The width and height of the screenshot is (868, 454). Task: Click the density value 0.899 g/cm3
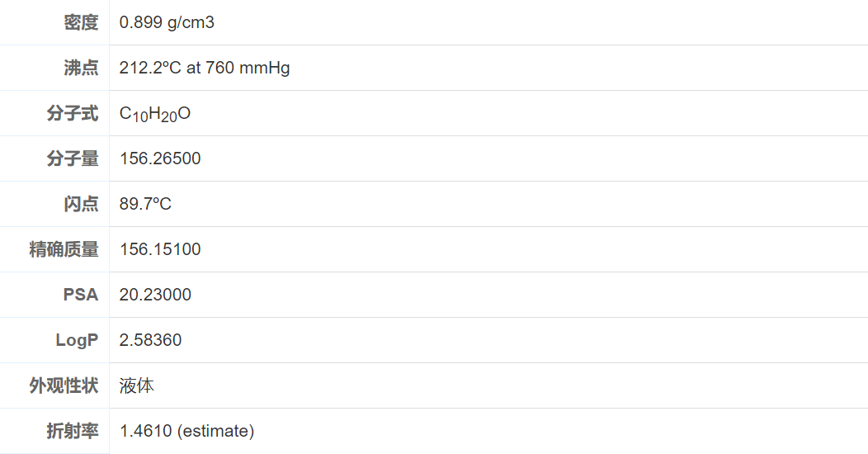point(167,22)
